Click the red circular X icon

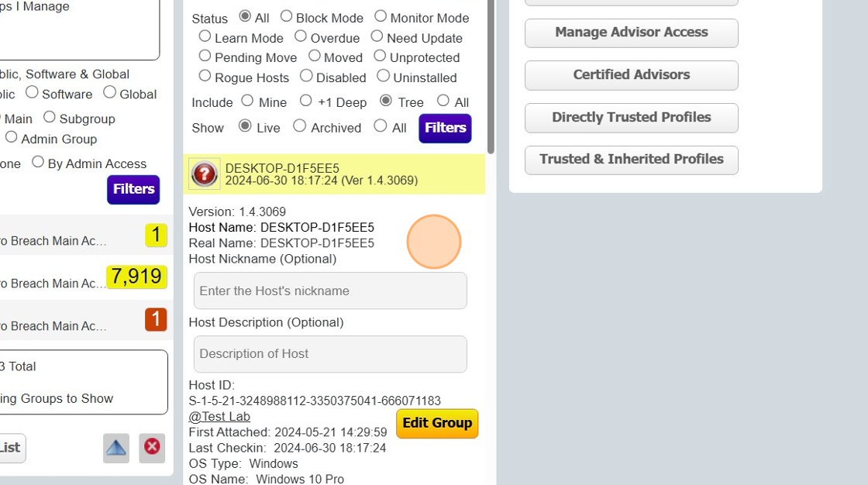tap(153, 448)
